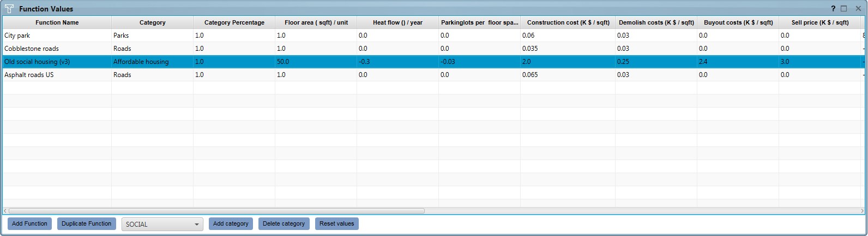Click scrollbar left arrow
Screen dimensions: 868x236
point(5,211)
